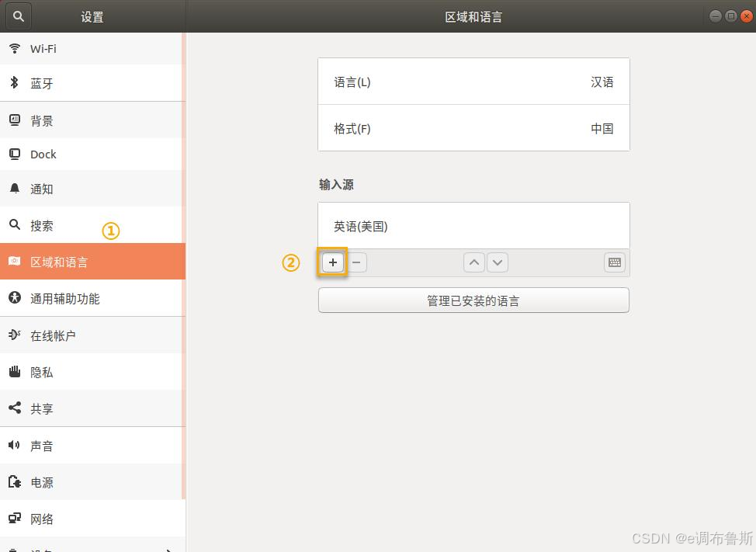Click the online accounts icon beside 在线帐户

coord(15,335)
